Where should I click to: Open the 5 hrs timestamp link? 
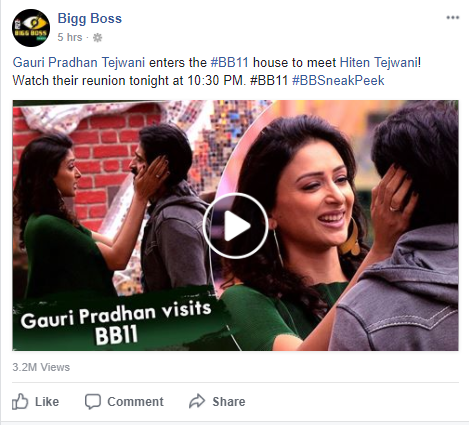pos(70,37)
